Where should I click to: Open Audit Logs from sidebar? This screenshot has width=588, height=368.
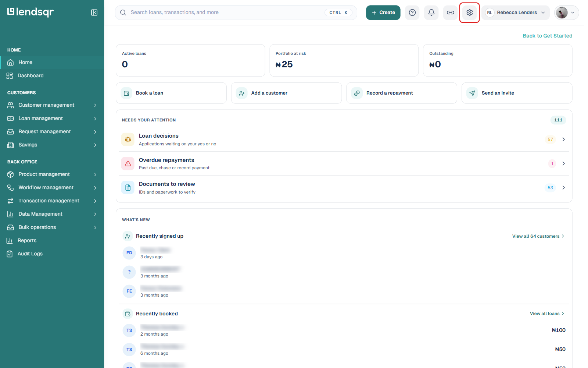tap(52, 254)
